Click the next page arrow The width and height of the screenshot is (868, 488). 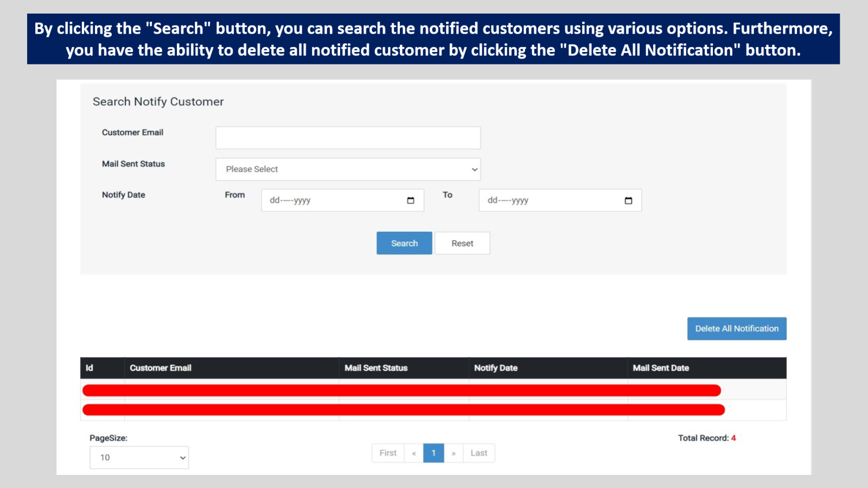click(x=454, y=453)
